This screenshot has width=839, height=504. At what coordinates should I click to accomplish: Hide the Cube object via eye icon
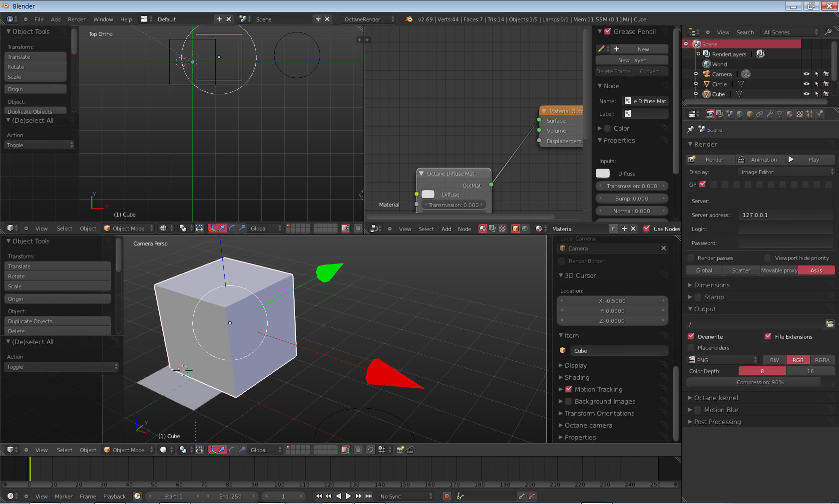(x=806, y=94)
